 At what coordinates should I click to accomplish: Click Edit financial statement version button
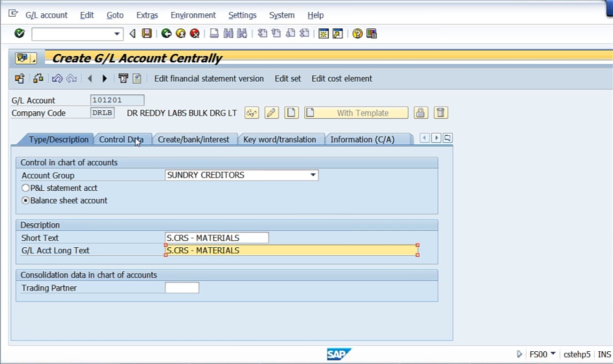(x=209, y=78)
